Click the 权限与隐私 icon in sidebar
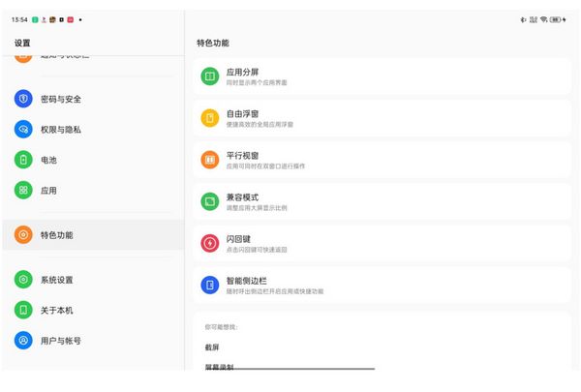 coord(23,130)
